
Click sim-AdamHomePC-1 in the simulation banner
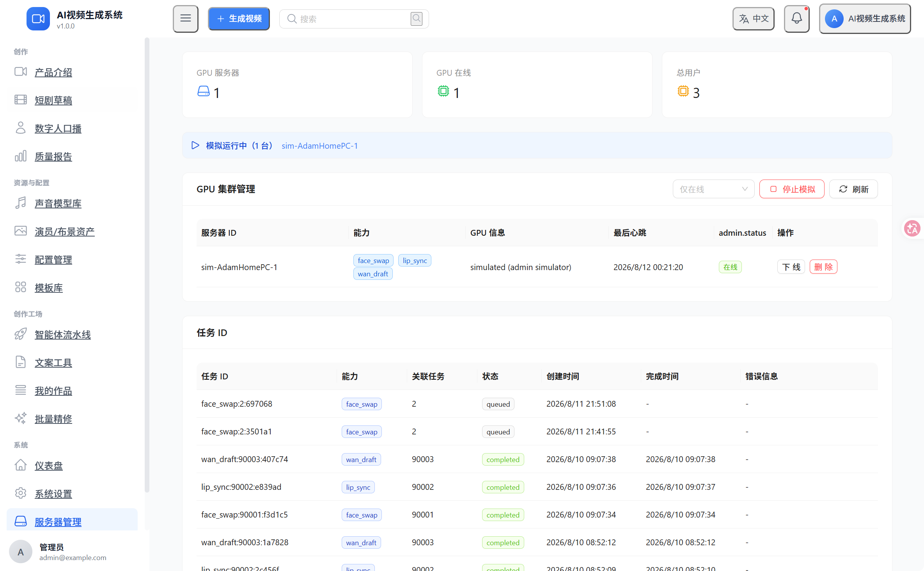[x=320, y=146]
